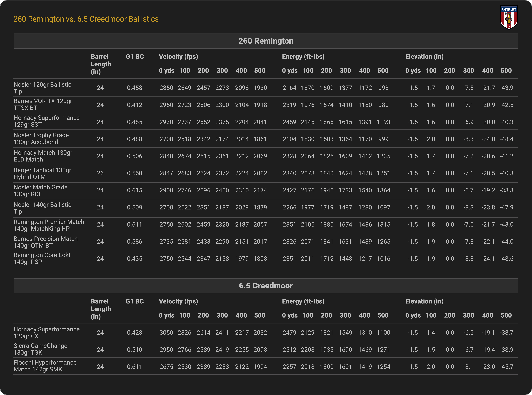Select 'Nosler Match Grade 130gr RDF' row name
This screenshot has height=395, width=532.
pyautogui.click(x=41, y=191)
